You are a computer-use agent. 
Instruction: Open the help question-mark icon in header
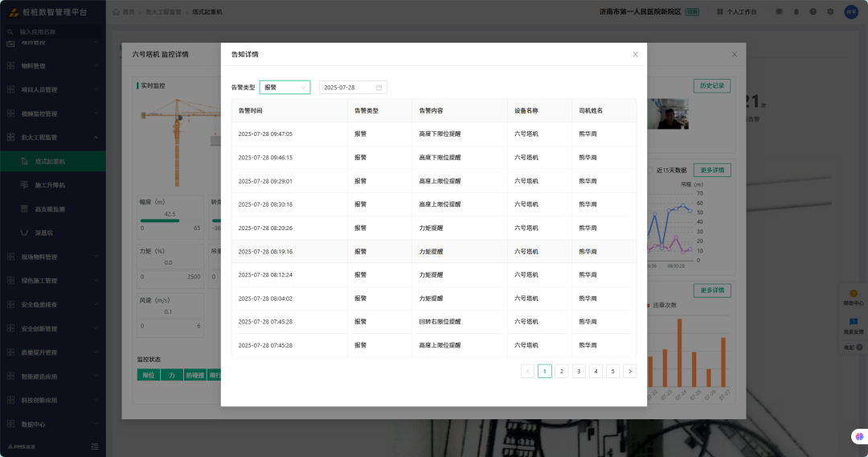coord(813,11)
